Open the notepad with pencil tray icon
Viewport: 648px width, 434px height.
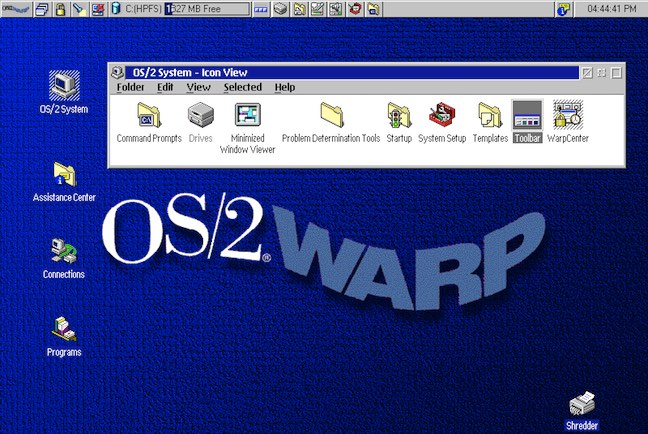pyautogui.click(x=318, y=9)
